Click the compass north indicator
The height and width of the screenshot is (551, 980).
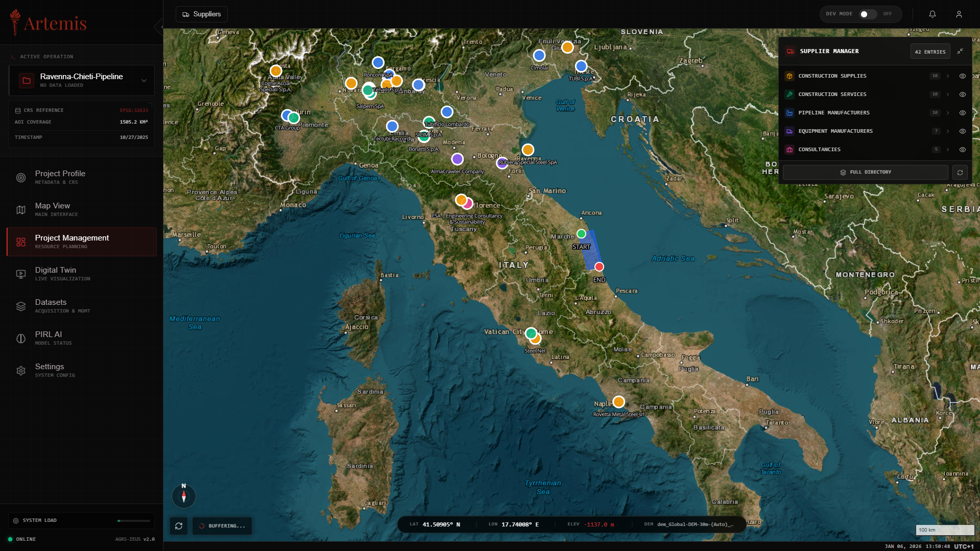[x=184, y=495]
